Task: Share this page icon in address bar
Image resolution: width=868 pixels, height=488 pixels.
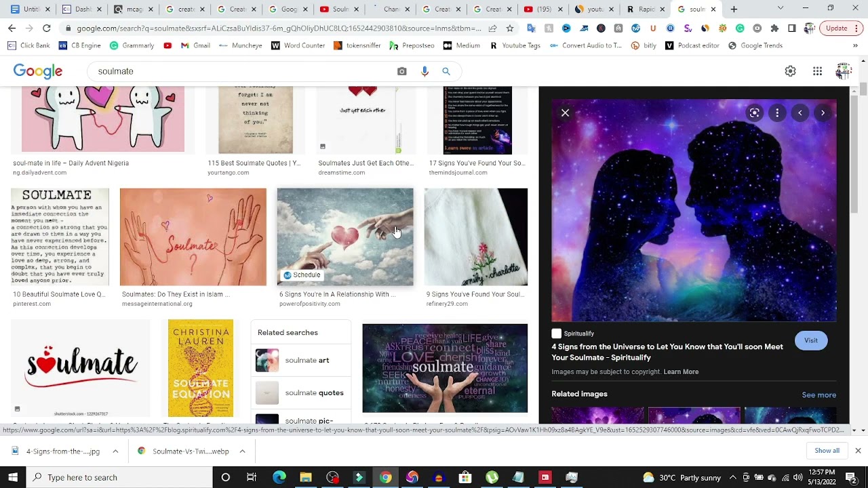Action: pos(492,28)
